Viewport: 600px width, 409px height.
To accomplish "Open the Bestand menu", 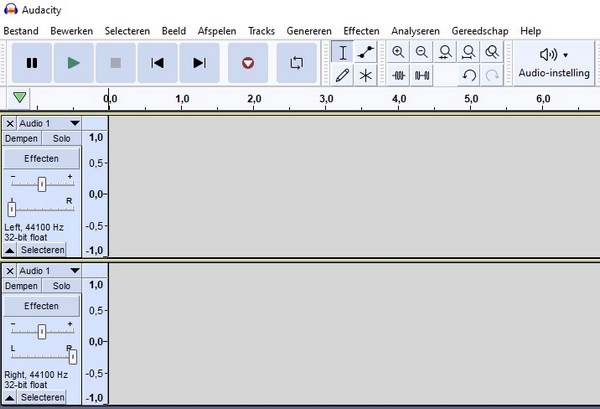I will coord(21,31).
